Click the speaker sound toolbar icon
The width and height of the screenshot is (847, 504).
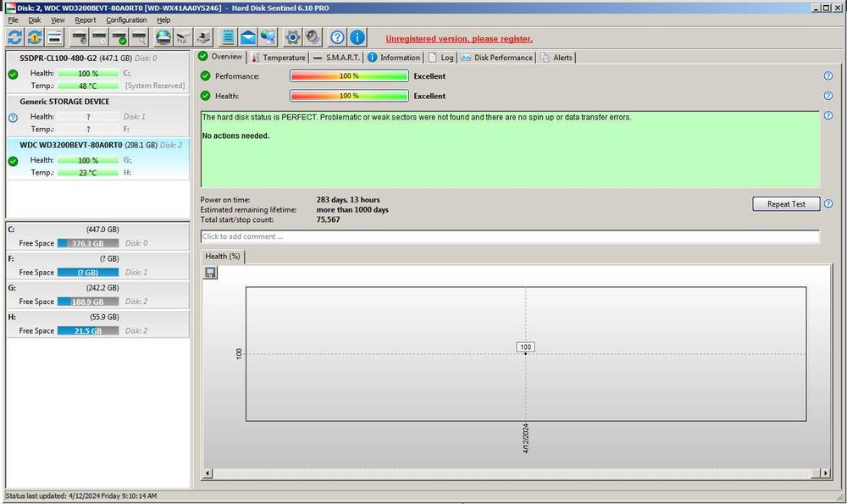coord(313,37)
